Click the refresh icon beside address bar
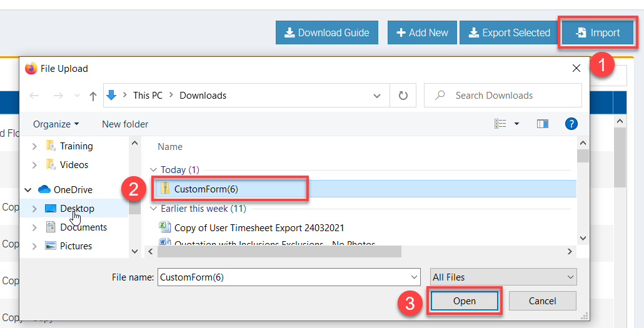The height and width of the screenshot is (328, 644). pyautogui.click(x=403, y=96)
